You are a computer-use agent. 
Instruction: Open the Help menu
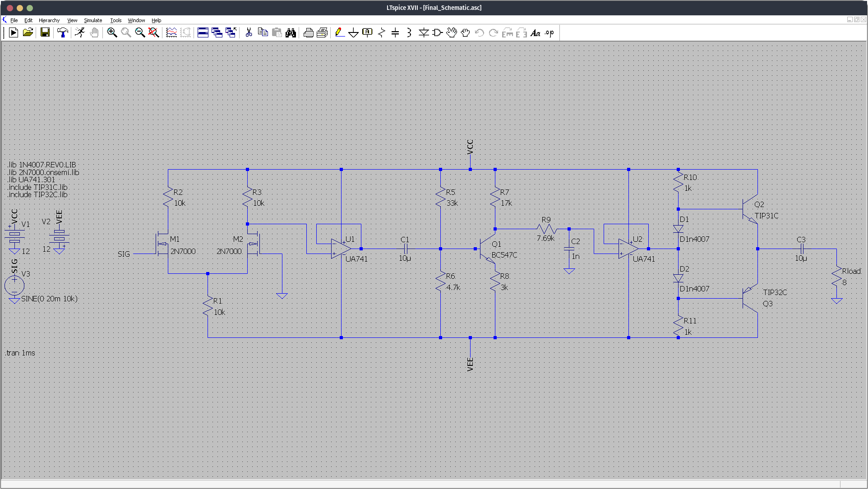pos(156,20)
